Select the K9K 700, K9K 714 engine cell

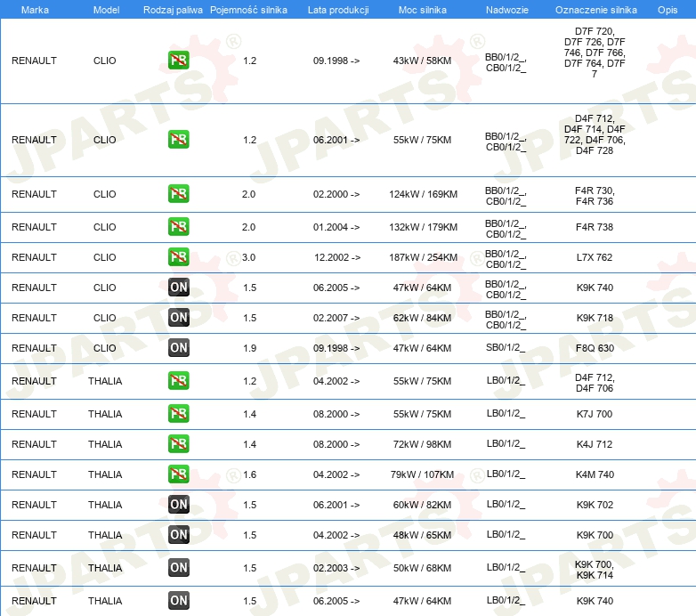[595, 570]
